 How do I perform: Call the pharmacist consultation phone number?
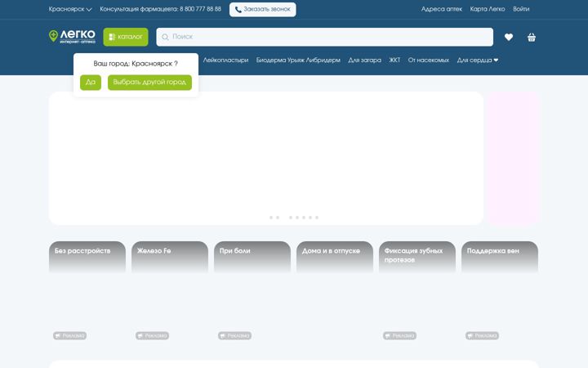[200, 9]
